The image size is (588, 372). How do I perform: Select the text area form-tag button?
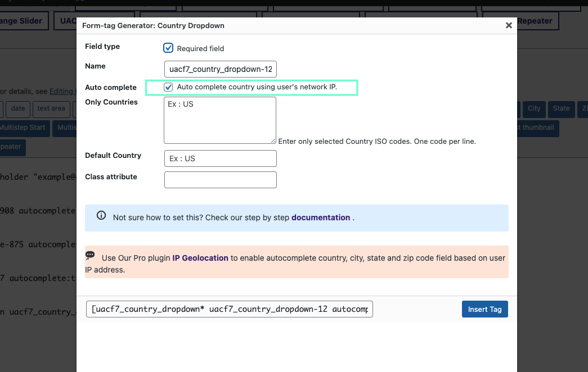pyautogui.click(x=51, y=109)
